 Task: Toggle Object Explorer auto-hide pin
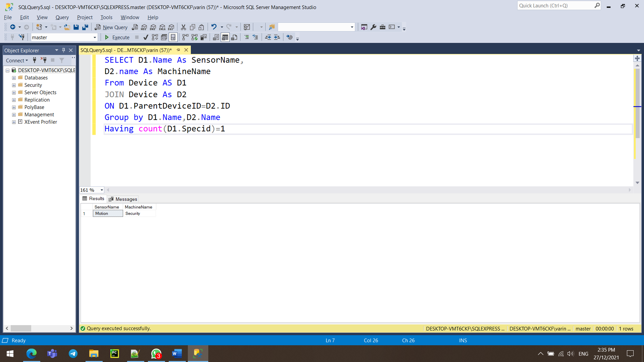[63, 50]
